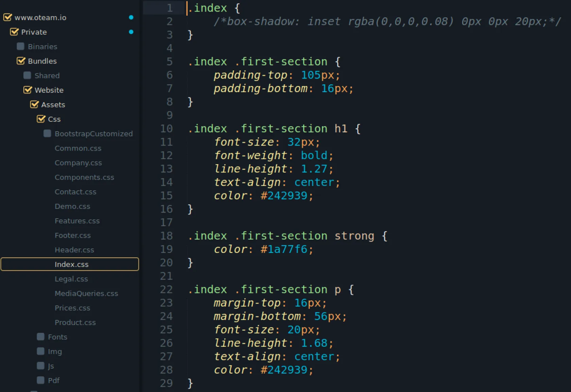The height and width of the screenshot is (392, 571).
Task: Check the BootstrapCustomized folder box
Action: tap(47, 134)
